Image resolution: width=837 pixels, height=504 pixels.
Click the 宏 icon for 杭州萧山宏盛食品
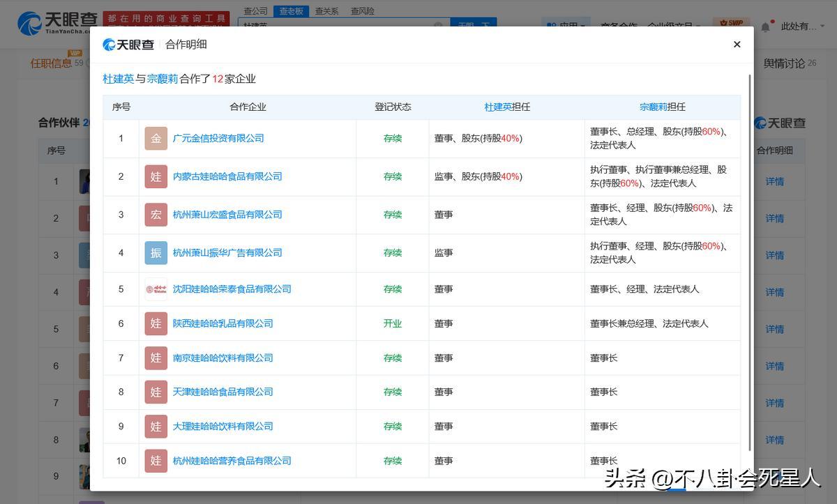coord(156,215)
